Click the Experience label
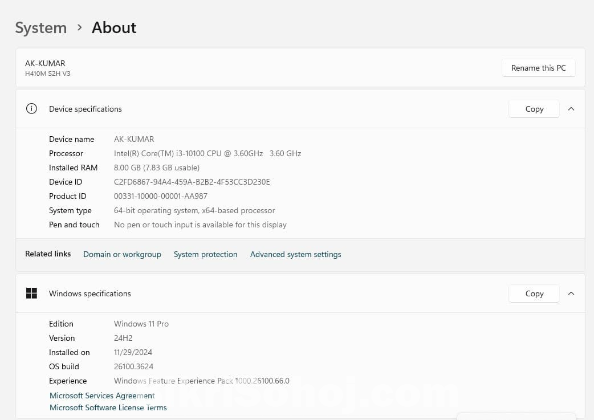Image resolution: width=594 pixels, height=420 pixels. point(68,381)
